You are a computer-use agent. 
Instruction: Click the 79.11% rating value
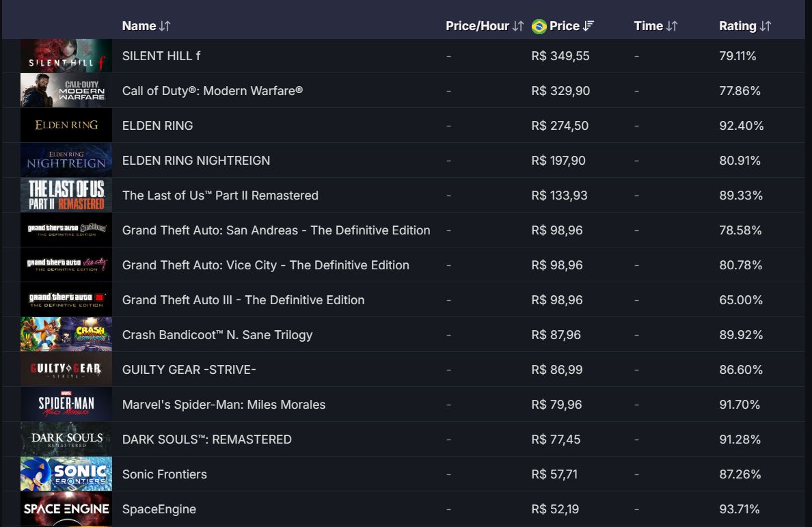point(737,56)
